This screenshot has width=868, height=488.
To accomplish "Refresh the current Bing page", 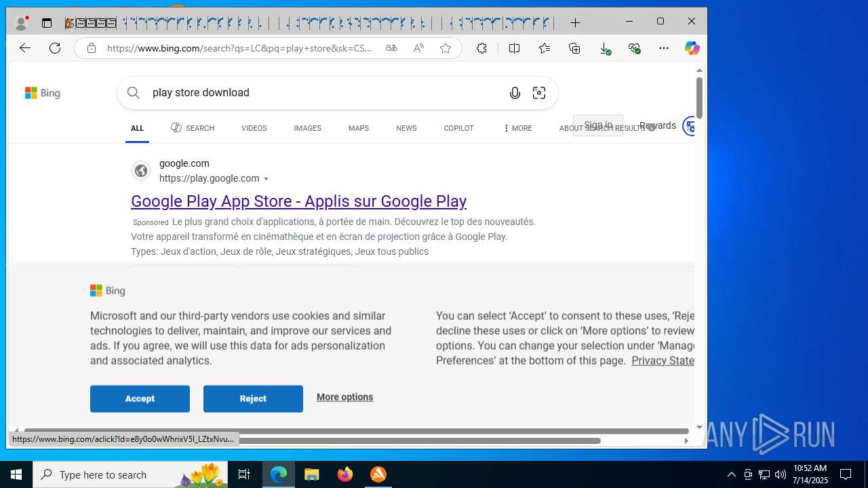I will (x=55, y=48).
